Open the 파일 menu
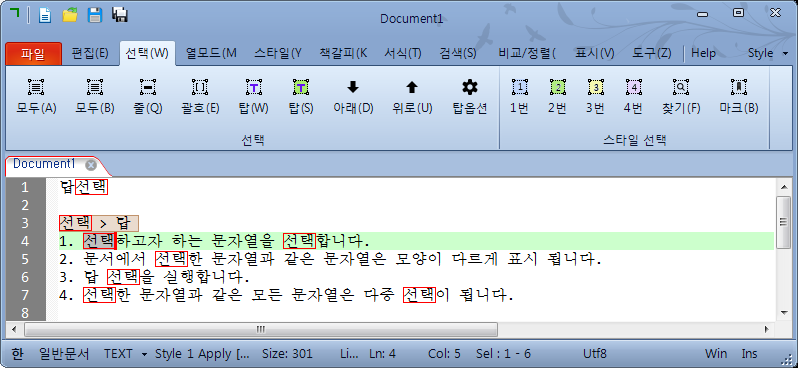798x368 pixels. tap(33, 53)
